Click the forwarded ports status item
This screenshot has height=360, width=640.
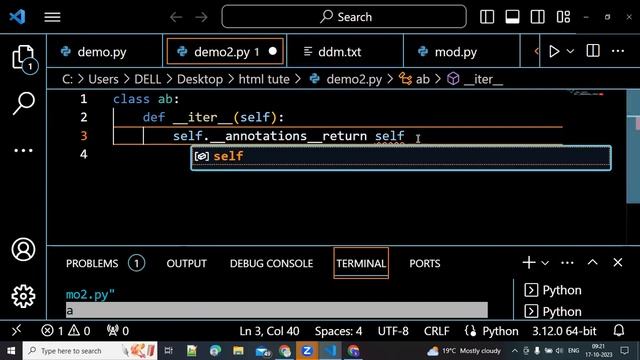pyautogui.click(x=118, y=331)
